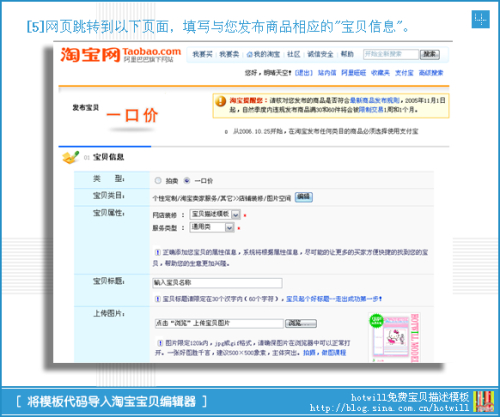Open the 帮助 menu item
The height and width of the screenshot is (417, 500).
pyautogui.click(x=347, y=54)
